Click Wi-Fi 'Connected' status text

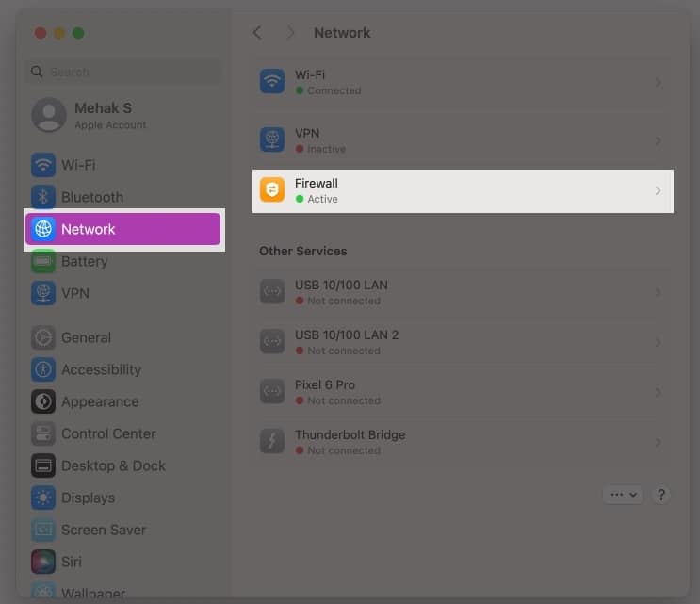tap(334, 90)
